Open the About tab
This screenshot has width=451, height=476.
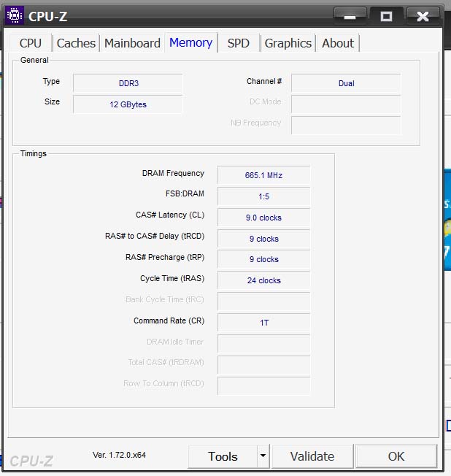pyautogui.click(x=338, y=43)
